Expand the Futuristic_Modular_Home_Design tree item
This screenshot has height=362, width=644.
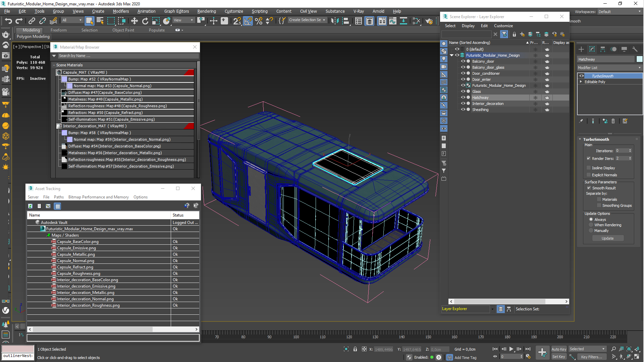[451, 55]
